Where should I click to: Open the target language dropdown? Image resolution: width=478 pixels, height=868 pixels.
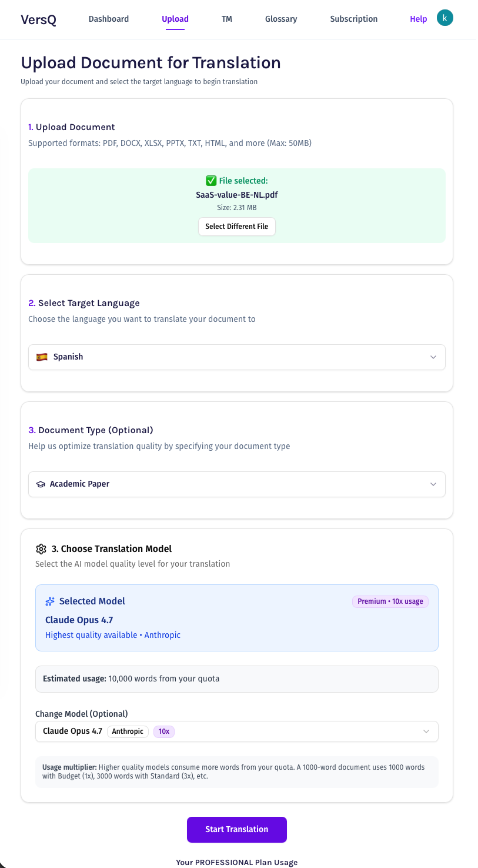point(237,357)
